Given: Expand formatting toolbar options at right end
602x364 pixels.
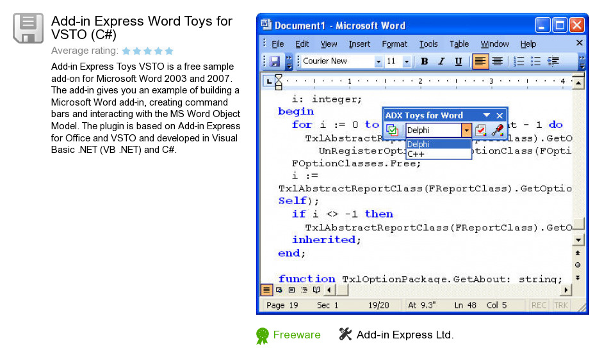Looking at the screenshot, I should pyautogui.click(x=582, y=61).
